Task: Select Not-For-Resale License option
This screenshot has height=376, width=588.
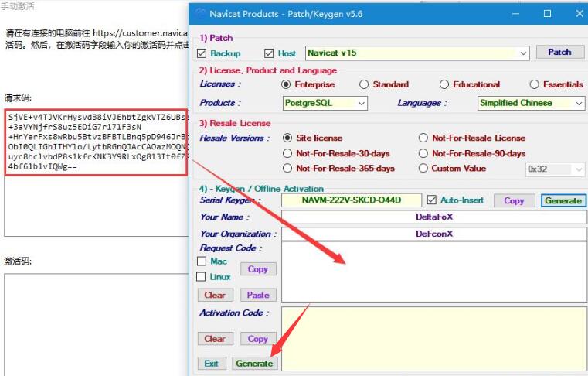Action: point(423,138)
